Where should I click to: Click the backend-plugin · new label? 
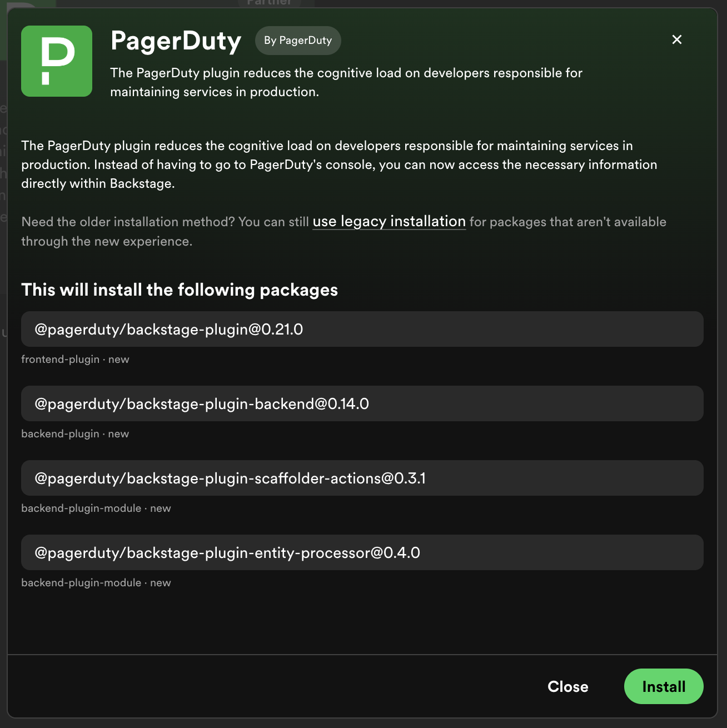[75, 434]
